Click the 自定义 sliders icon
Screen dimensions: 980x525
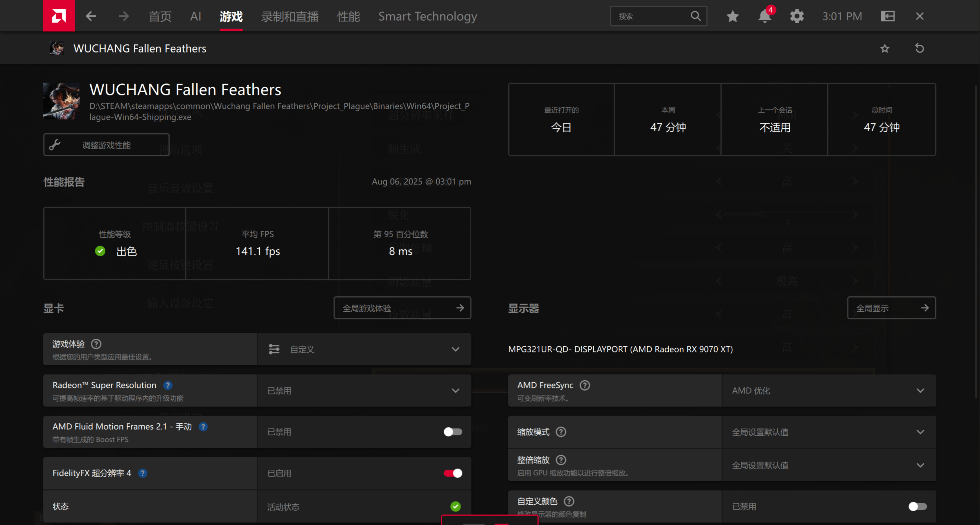click(274, 349)
